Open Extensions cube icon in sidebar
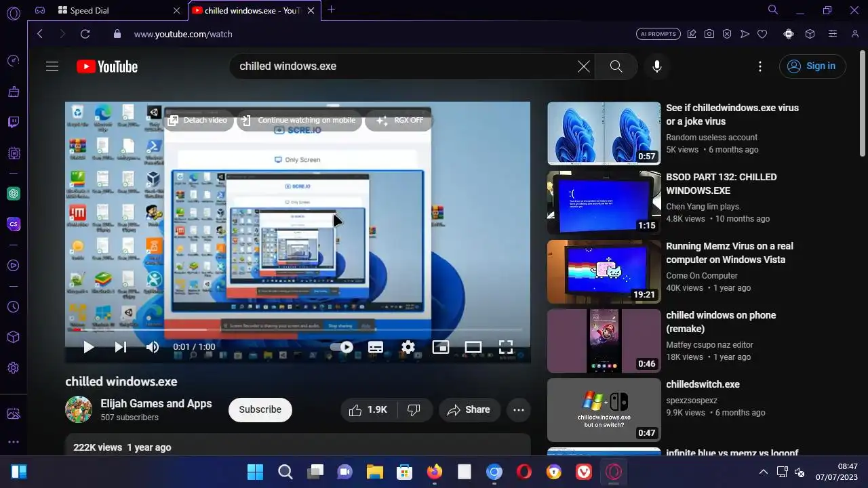868x488 pixels. click(x=14, y=338)
